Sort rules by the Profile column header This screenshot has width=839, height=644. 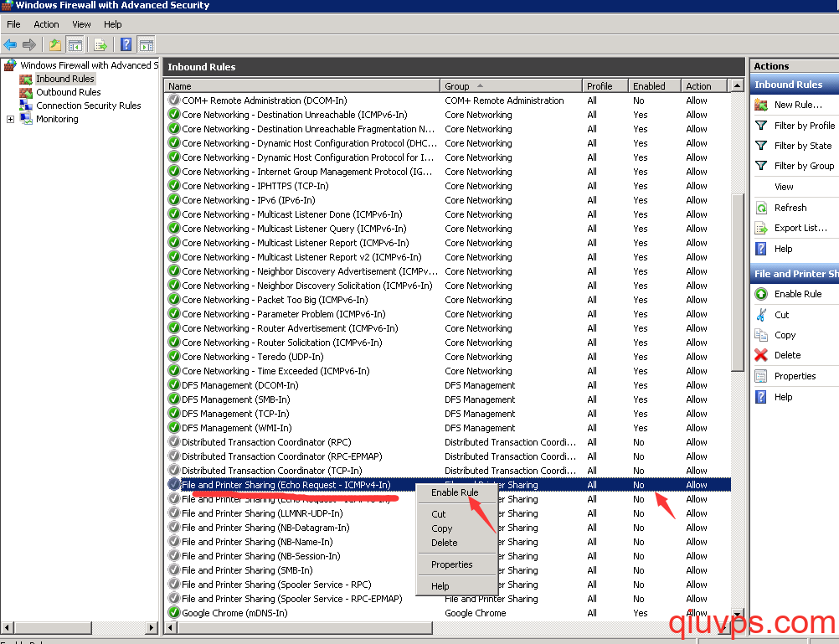point(605,86)
